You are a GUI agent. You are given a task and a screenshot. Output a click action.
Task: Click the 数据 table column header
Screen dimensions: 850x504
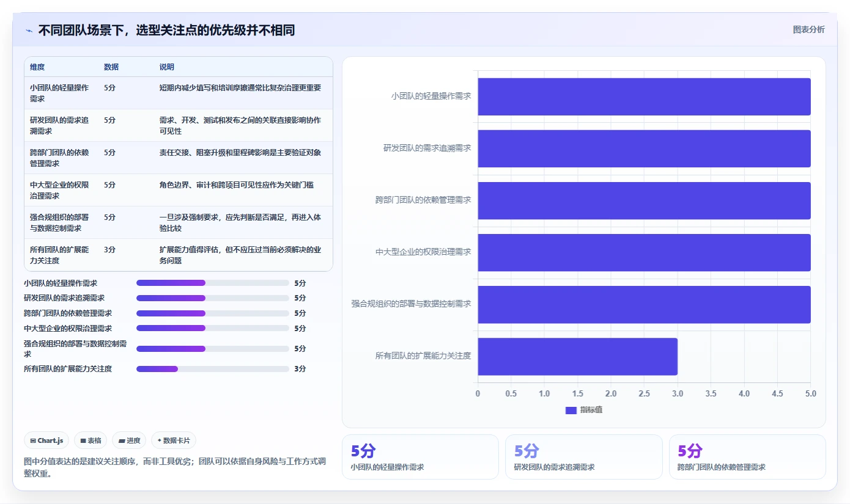[111, 67]
